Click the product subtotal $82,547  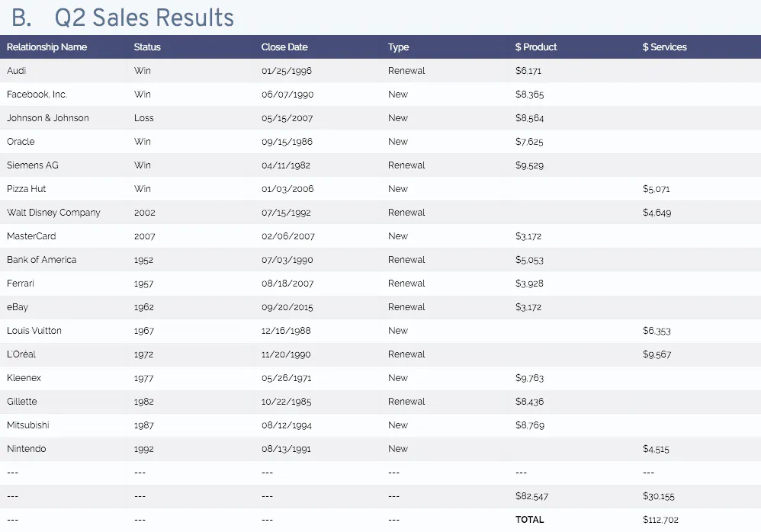[531, 496]
